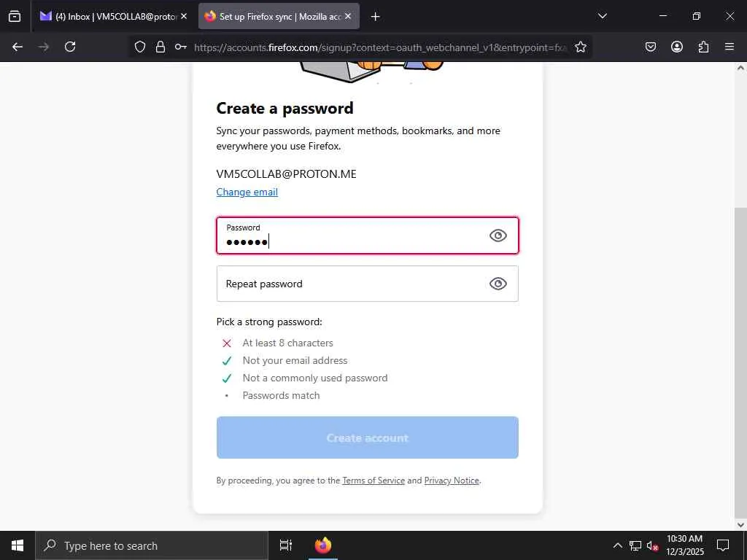Screen dimensions: 747x560
Task: Open the Firefox account avatar icon
Action: click(x=676, y=47)
